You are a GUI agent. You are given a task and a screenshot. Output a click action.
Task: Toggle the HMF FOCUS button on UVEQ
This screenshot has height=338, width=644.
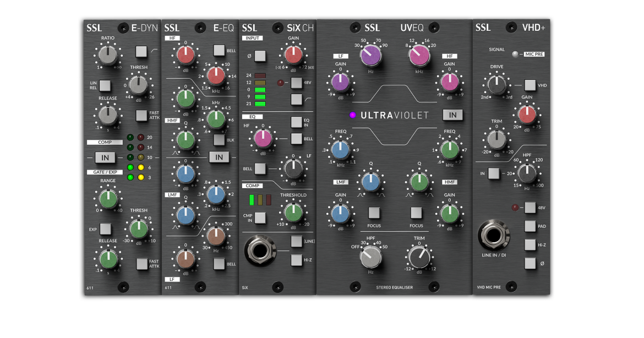click(416, 212)
